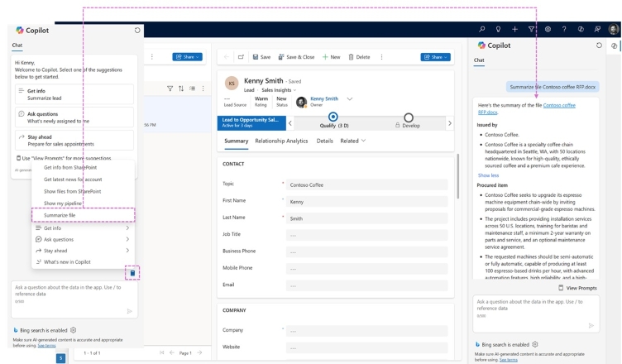Select Stay ahead suggestion card
622x364 pixels.
coord(74,140)
